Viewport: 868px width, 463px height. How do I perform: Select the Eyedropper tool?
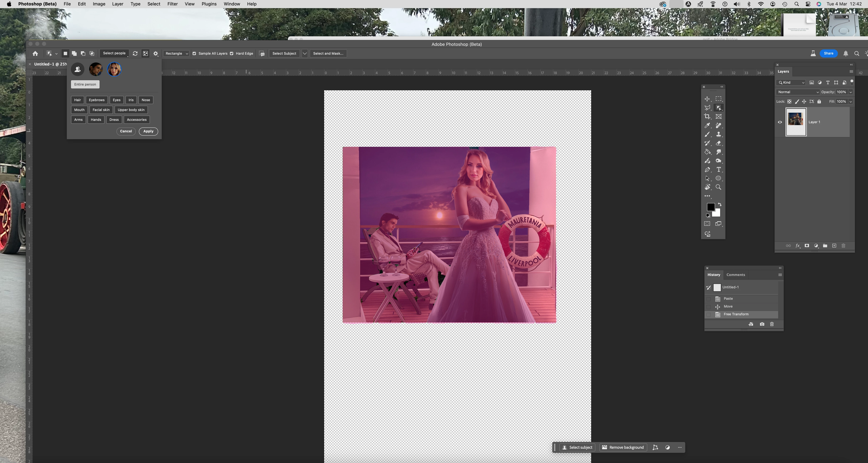click(x=707, y=125)
